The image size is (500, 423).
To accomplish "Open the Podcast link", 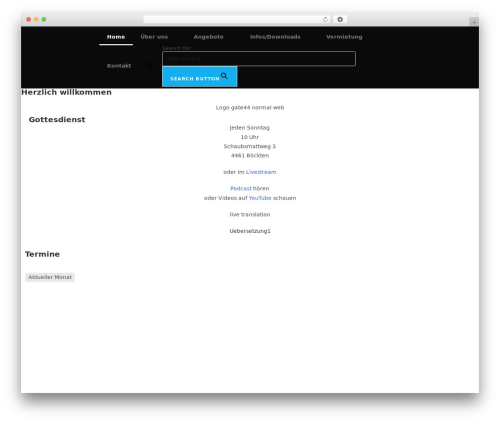I will 241,188.
